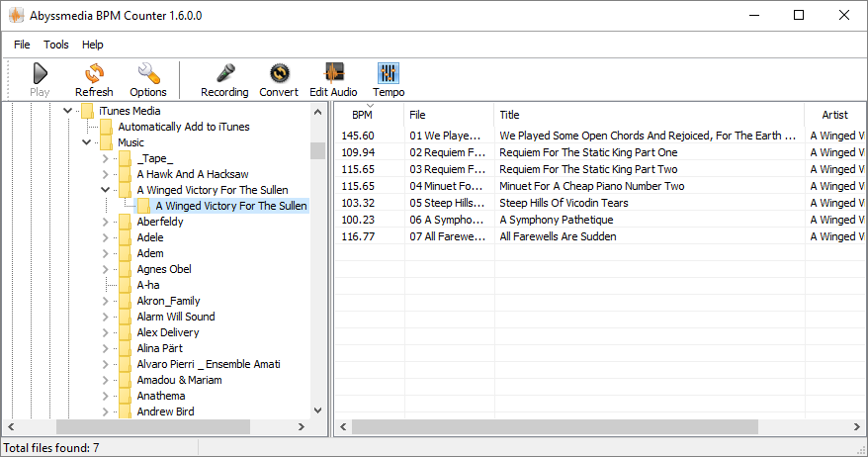Open the Tools menu
Image resolution: width=868 pixels, height=457 pixels.
(x=56, y=45)
